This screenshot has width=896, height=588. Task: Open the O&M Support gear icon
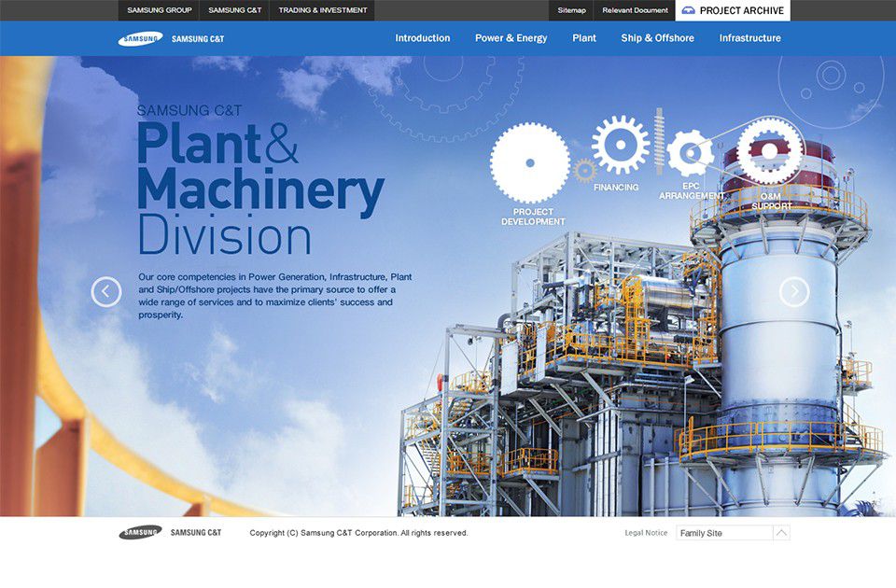pos(770,150)
